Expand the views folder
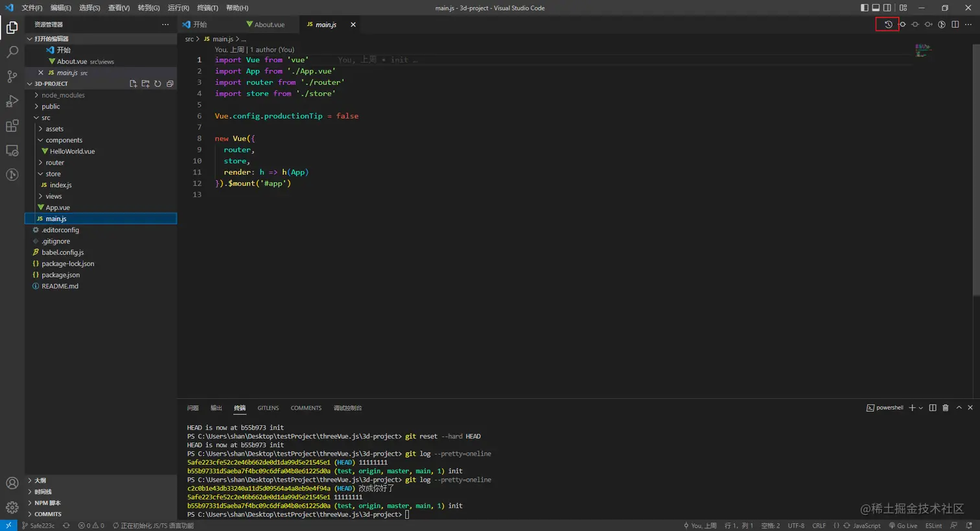This screenshot has width=980, height=531. (x=100, y=196)
